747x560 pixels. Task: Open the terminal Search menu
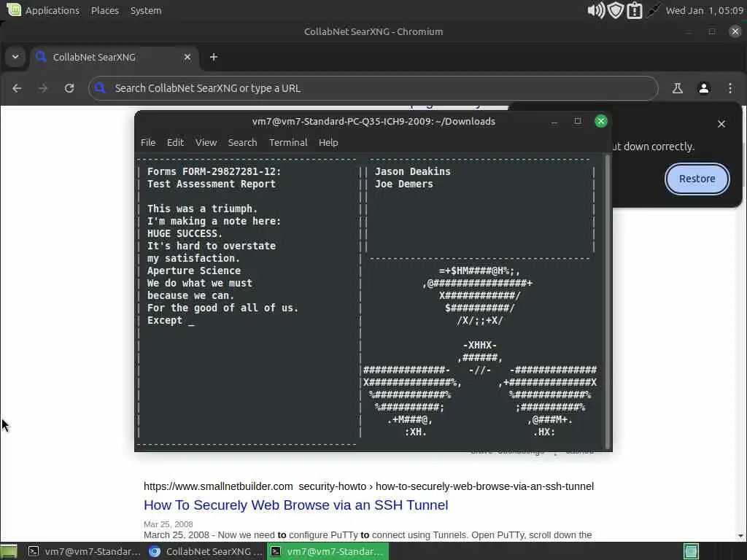[242, 142]
